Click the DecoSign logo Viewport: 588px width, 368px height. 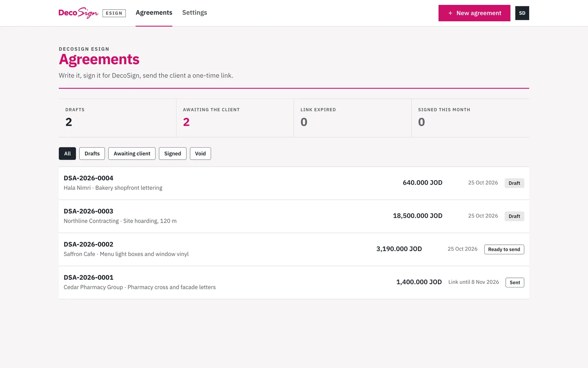click(x=78, y=13)
